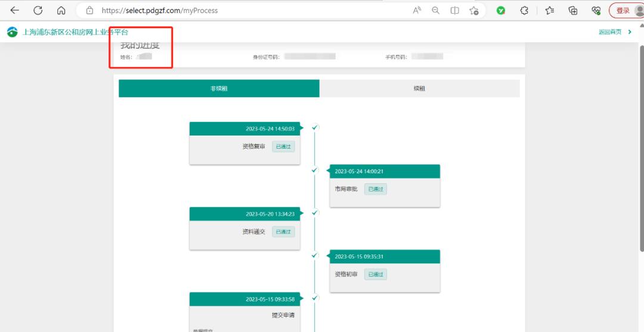This screenshot has height=332, width=644.
Task: Click the 资格复审 step label
Action: click(254, 146)
